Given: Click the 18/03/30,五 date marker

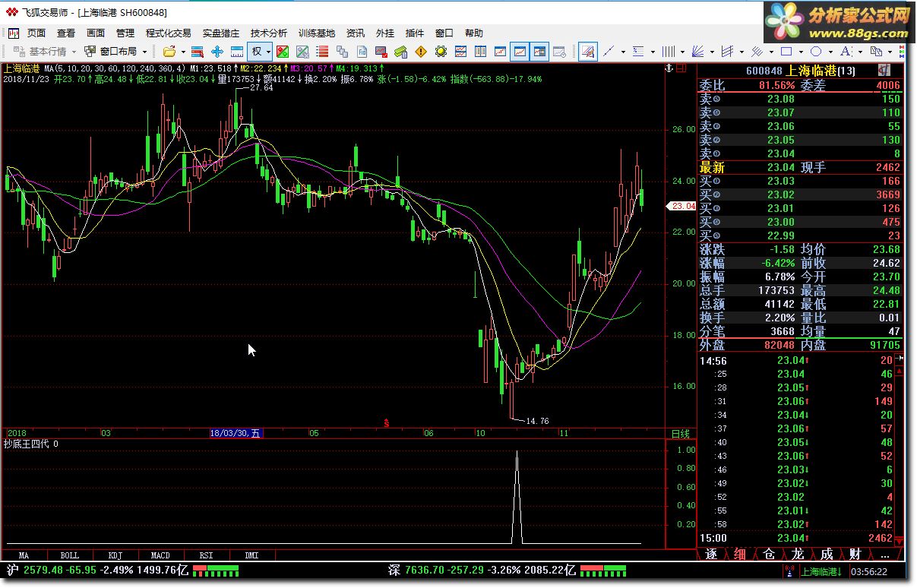Looking at the screenshot, I should tap(237, 434).
